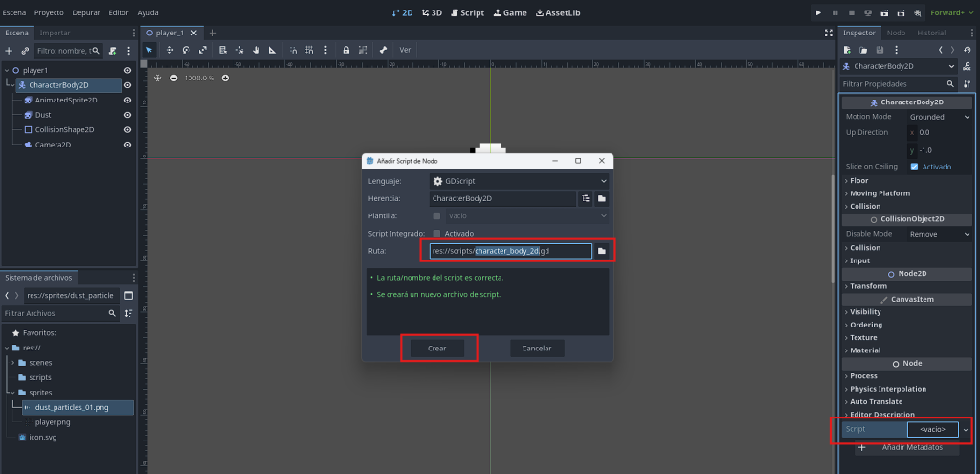
Task: Click the Play project button
Action: click(817, 12)
